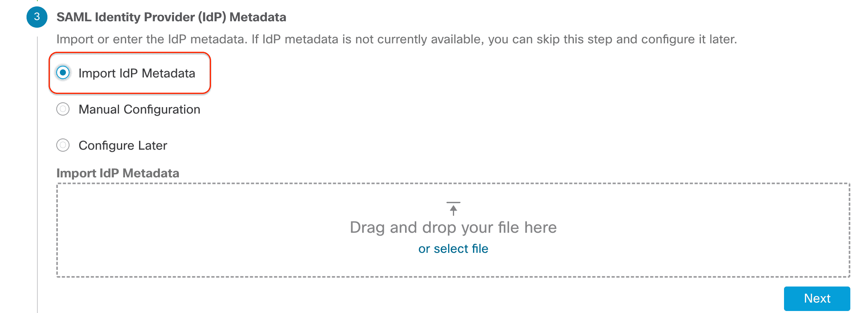Click the upload arrow icon
Viewport: 868px width, 313px height.
point(453,209)
